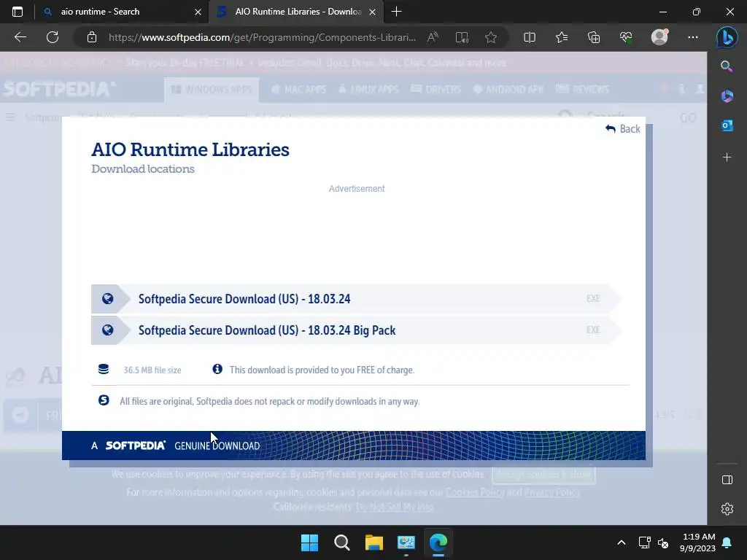Open the Windows Apps menu on Softpedia

[x=212, y=90]
